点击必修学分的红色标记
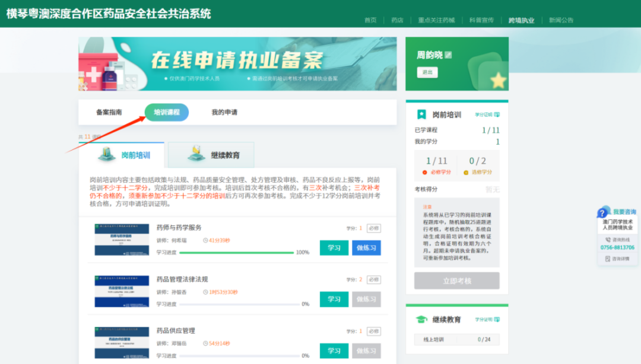The height and width of the screenshot is (364, 641). coord(424,172)
